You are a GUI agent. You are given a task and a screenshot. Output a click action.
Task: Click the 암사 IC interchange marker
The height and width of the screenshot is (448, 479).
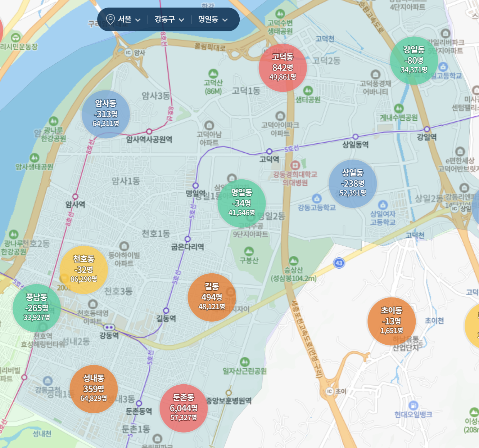(128, 53)
